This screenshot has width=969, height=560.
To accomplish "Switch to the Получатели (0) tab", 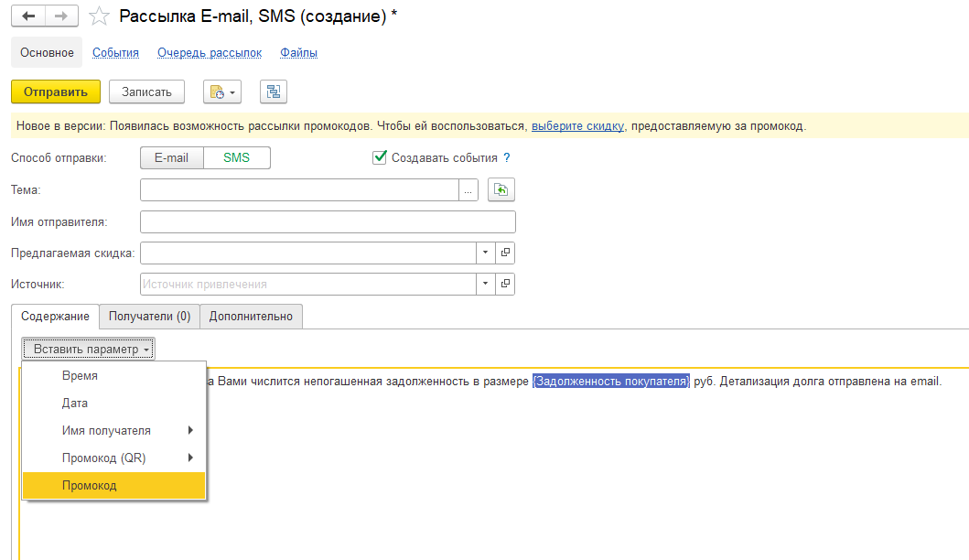I will [149, 317].
